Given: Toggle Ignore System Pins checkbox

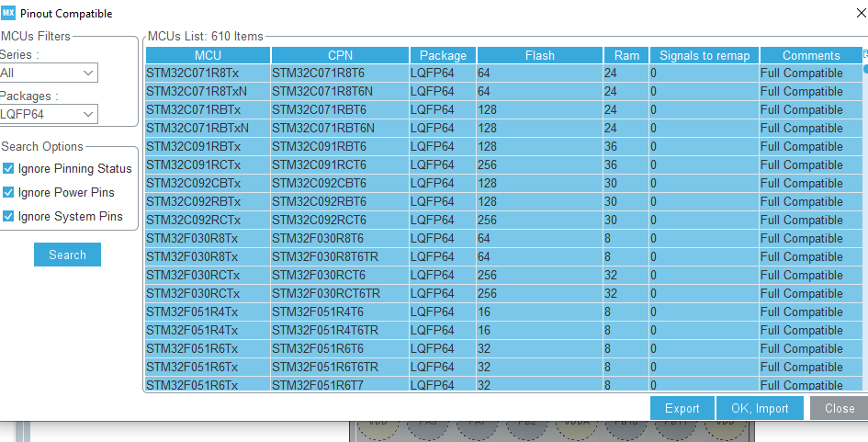Looking at the screenshot, I should [x=8, y=216].
